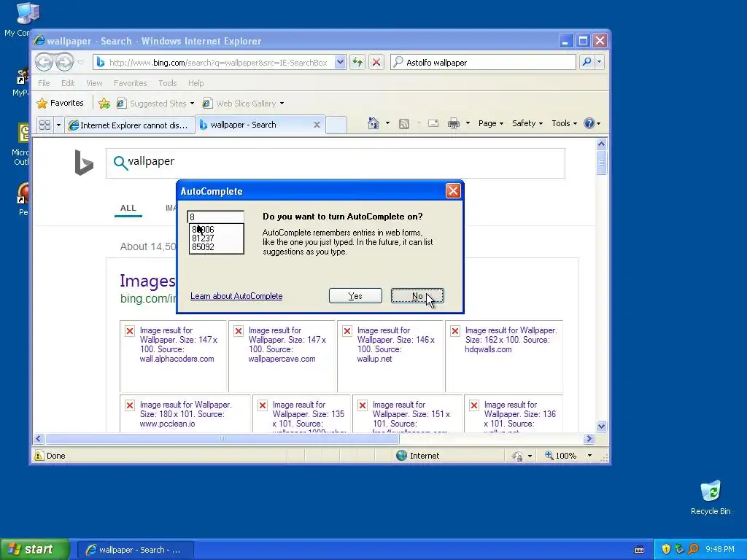Click the 9:48 PM system clock
The width and height of the screenshot is (747, 560).
[720, 549]
